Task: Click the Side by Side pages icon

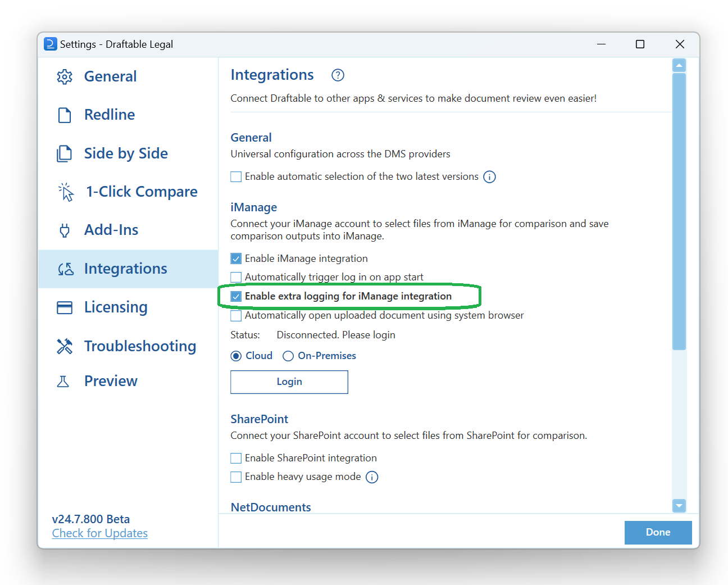Action: tap(65, 153)
